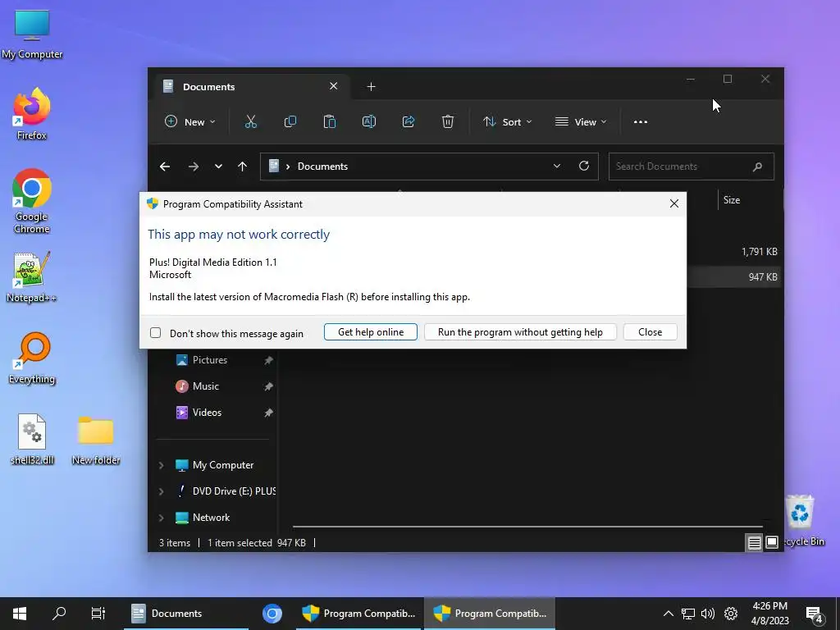The height and width of the screenshot is (630, 840).
Task: Switch to Documents taskbar button
Action: click(x=186, y=614)
